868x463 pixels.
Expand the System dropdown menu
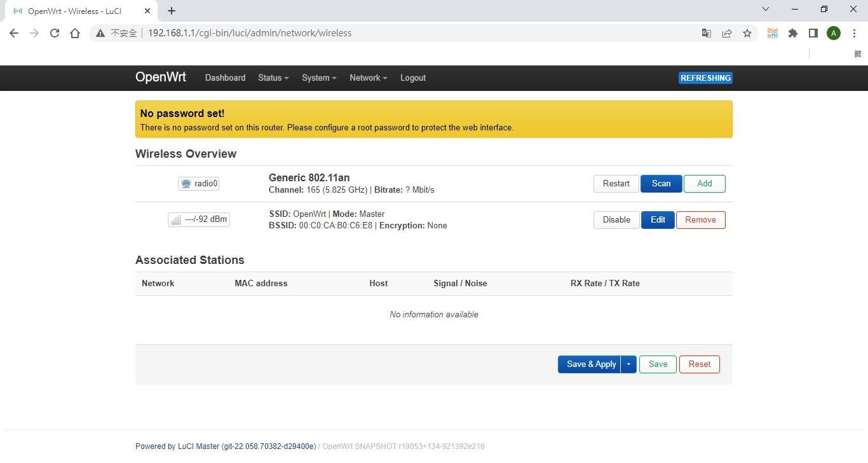pyautogui.click(x=319, y=78)
